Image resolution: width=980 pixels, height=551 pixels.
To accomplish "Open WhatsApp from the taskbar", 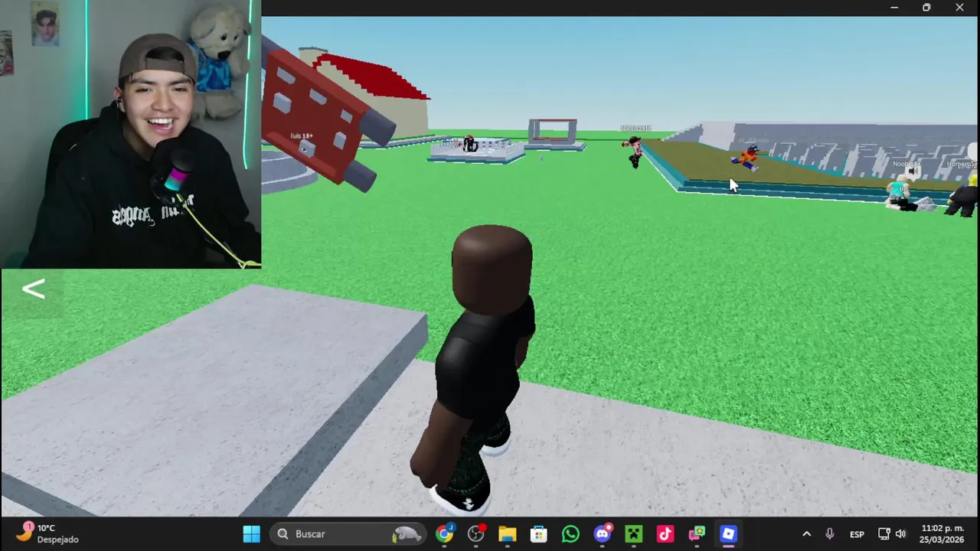I will click(x=570, y=533).
